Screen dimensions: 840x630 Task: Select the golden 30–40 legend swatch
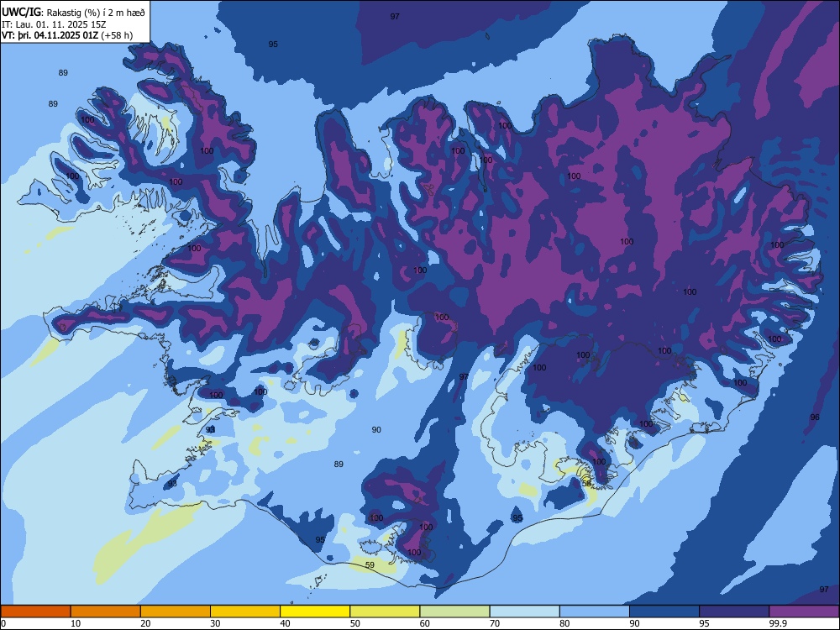tap(245, 612)
